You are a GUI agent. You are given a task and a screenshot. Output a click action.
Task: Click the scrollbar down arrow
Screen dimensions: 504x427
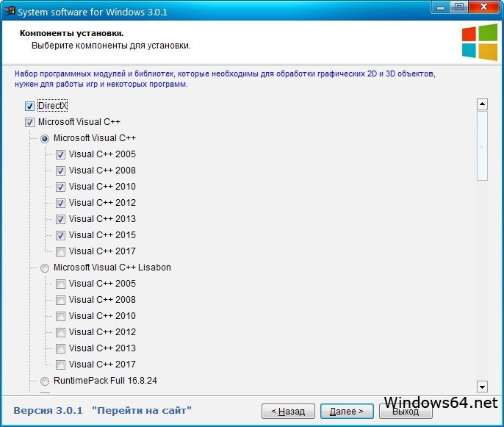482,387
